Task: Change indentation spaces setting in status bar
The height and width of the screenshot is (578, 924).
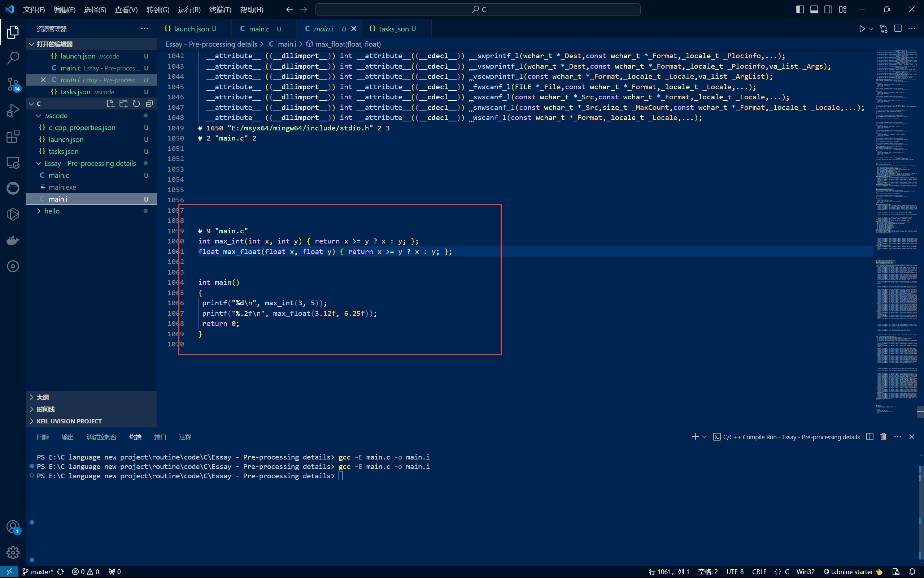Action: click(x=707, y=571)
